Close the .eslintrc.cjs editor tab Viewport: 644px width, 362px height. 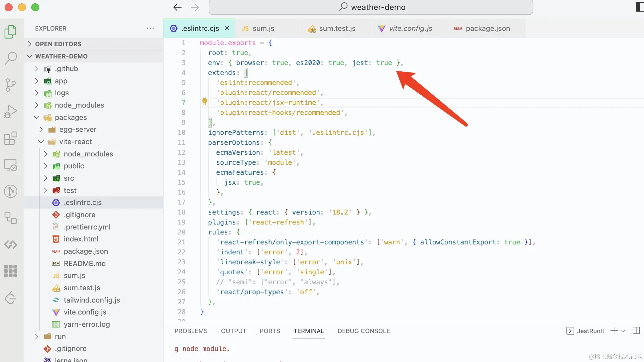[227, 28]
